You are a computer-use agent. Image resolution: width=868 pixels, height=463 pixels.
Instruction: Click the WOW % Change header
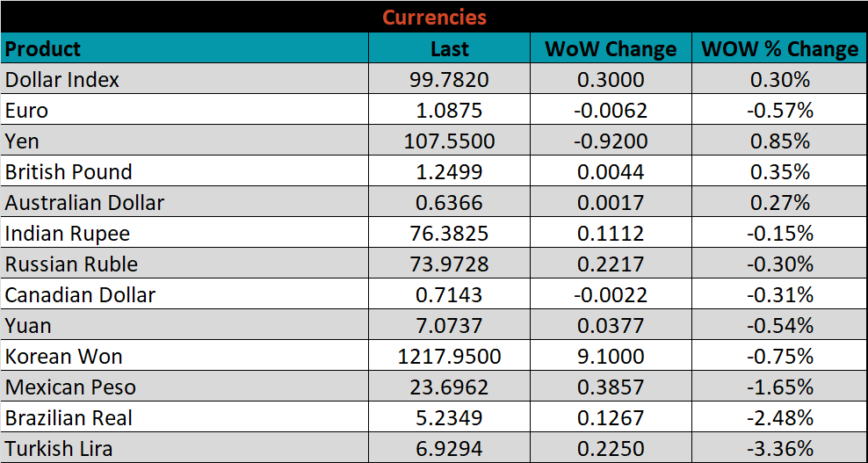pos(779,49)
